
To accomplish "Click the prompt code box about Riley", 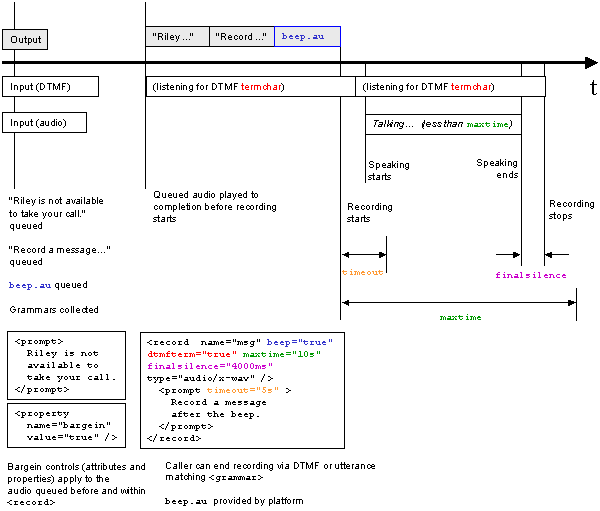I will tap(66, 364).
